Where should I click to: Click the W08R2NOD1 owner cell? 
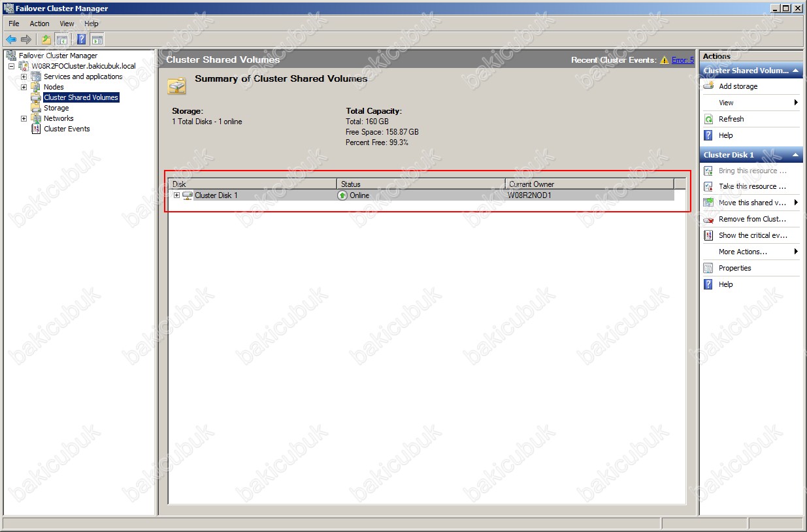coord(529,195)
